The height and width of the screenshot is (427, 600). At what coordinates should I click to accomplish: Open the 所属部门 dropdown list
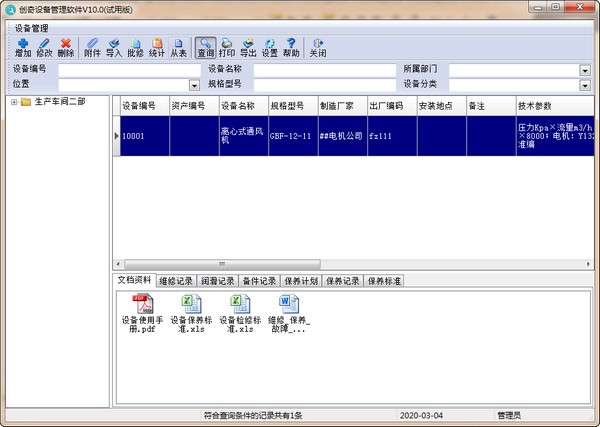pyautogui.click(x=584, y=70)
